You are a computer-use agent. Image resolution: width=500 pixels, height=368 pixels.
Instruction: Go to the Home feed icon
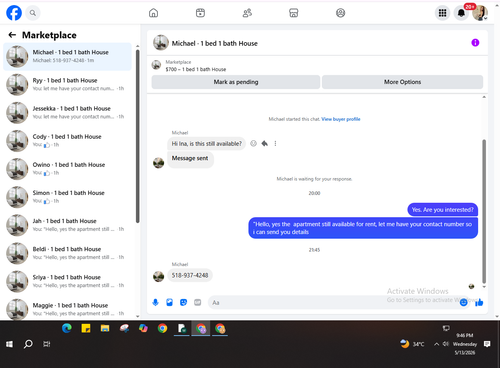(x=153, y=13)
